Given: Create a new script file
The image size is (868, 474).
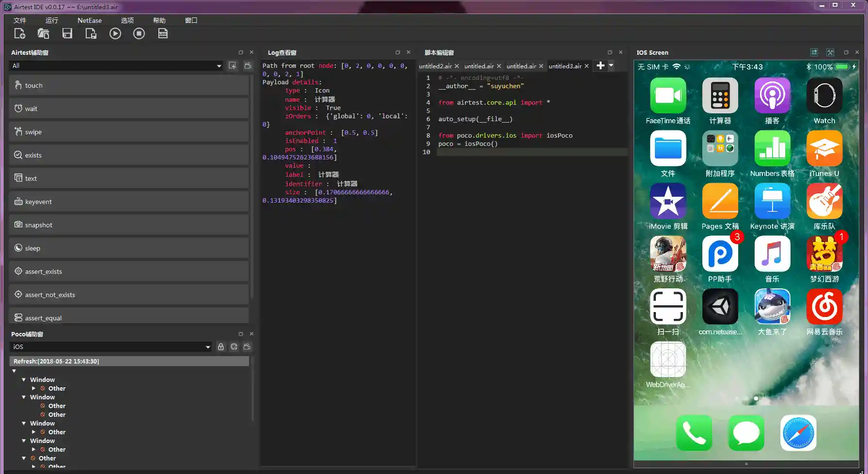Looking at the screenshot, I should click(x=19, y=33).
